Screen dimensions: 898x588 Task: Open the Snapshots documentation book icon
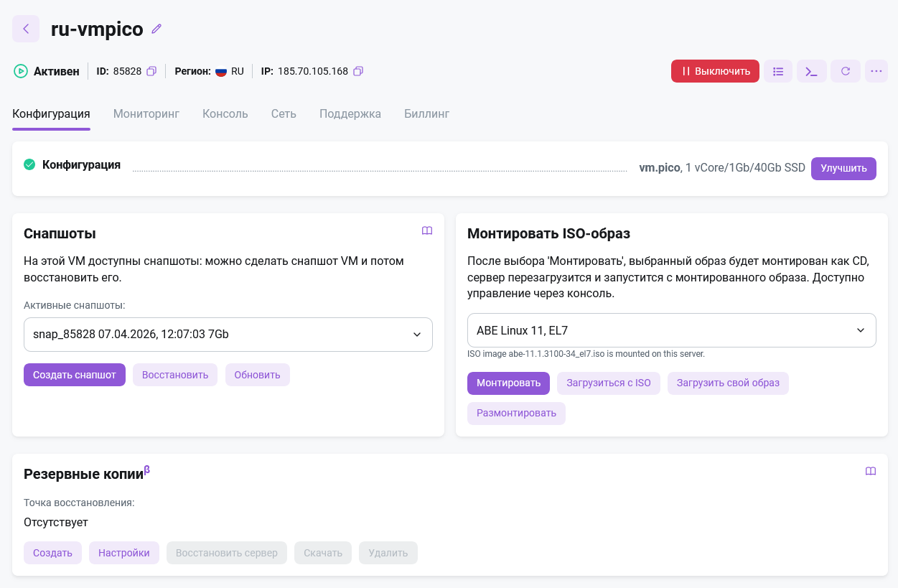427,230
